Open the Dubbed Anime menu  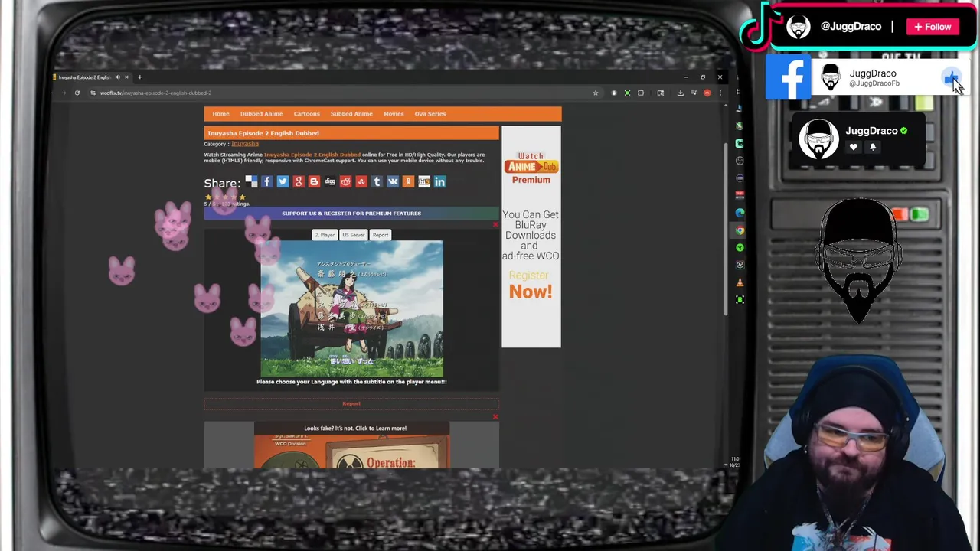point(261,113)
